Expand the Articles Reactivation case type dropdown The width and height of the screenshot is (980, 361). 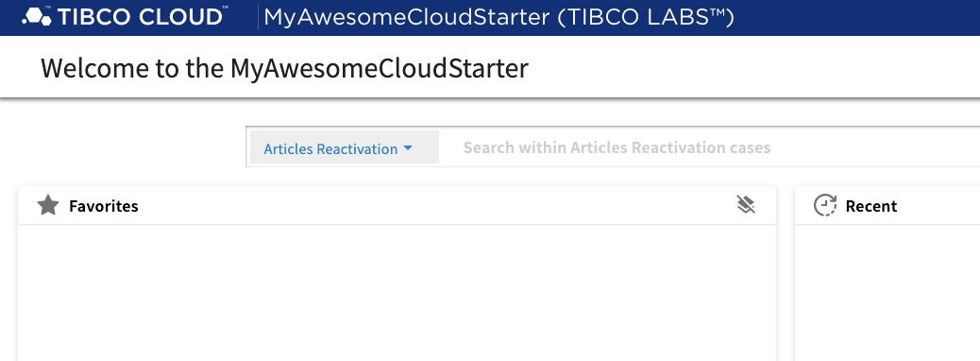(345, 147)
